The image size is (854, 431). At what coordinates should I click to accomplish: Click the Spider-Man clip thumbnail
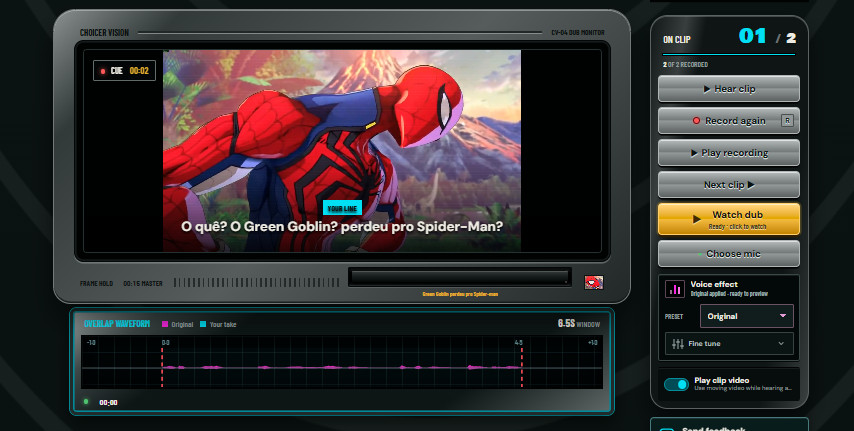pyautogui.click(x=594, y=282)
